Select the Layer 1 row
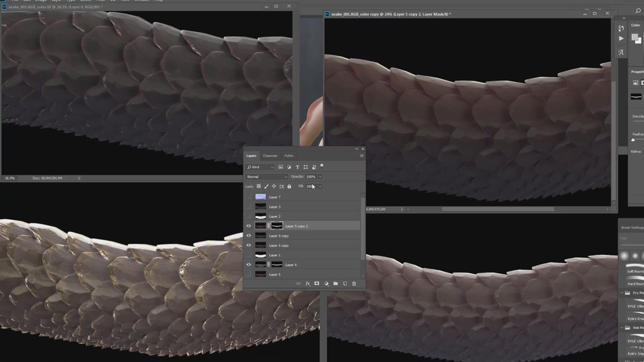 (302, 255)
